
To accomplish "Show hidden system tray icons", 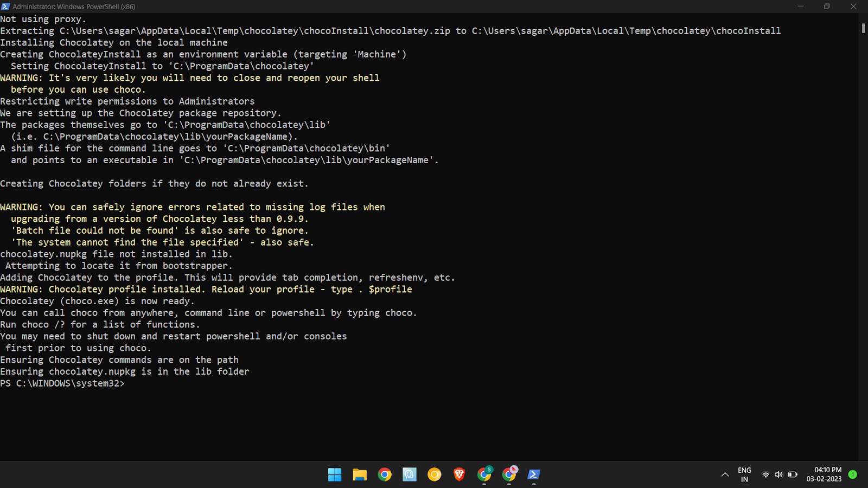I will click(x=725, y=474).
